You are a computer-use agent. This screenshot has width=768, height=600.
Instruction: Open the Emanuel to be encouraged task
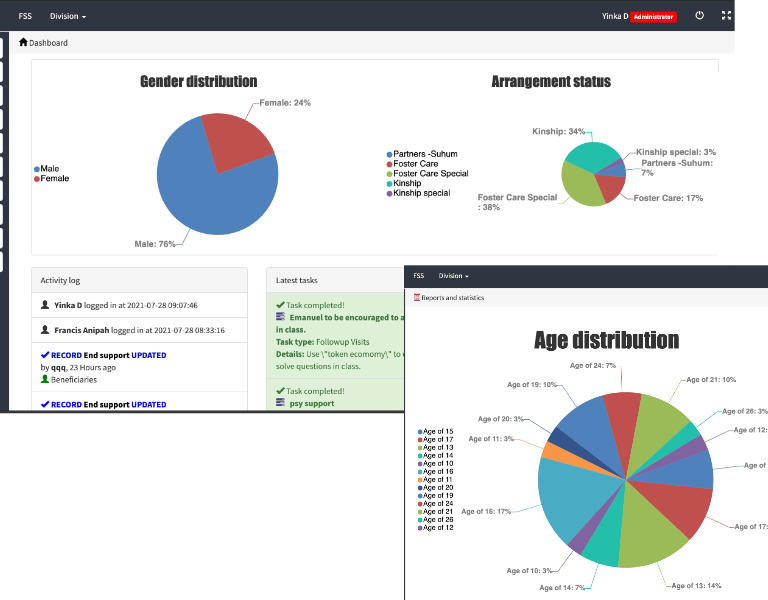click(x=347, y=317)
